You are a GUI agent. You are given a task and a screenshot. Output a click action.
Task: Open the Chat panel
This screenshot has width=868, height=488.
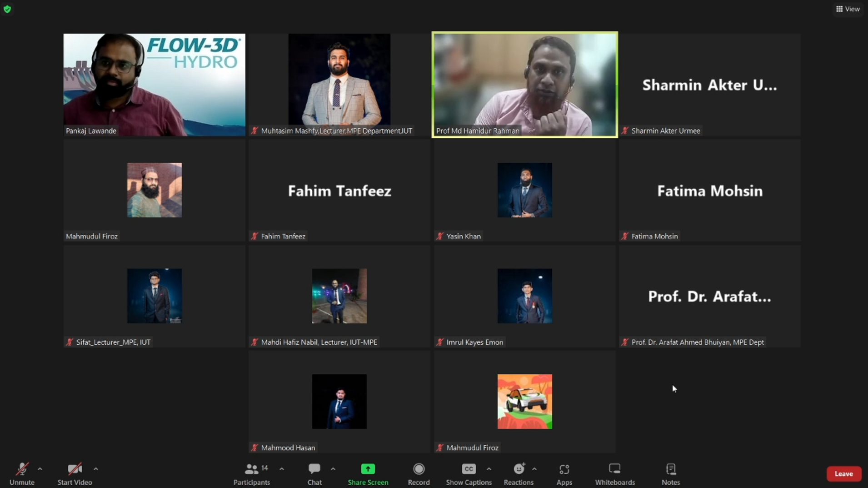coord(314,473)
